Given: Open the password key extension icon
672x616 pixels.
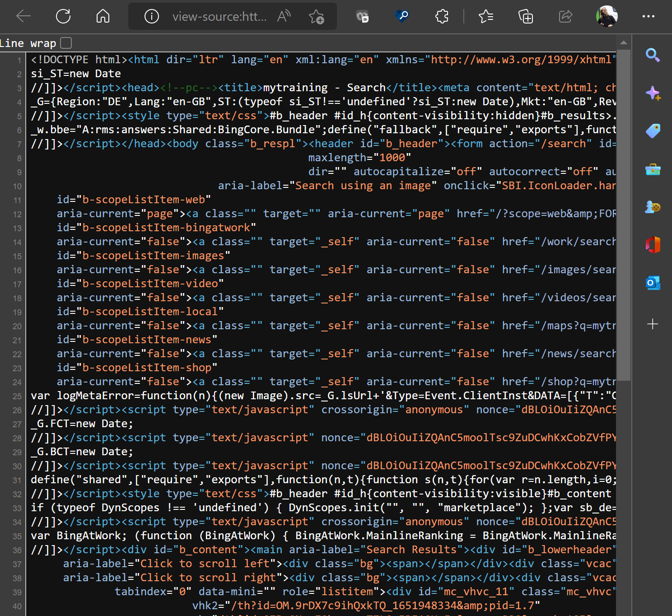Looking at the screenshot, I should tap(401, 17).
